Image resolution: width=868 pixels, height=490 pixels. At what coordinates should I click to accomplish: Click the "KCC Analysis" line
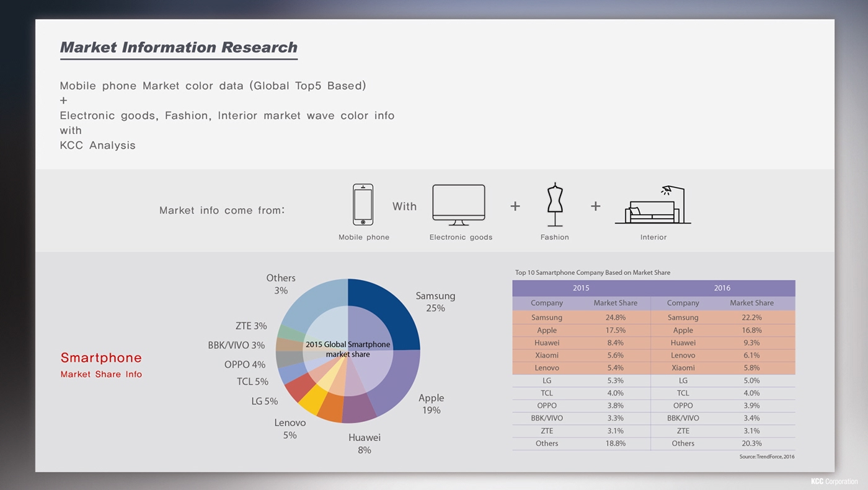[97, 146]
